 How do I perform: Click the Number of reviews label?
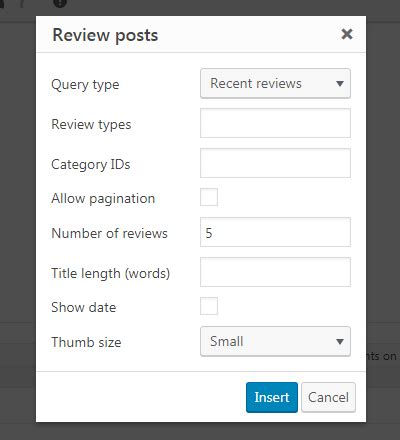pos(109,233)
